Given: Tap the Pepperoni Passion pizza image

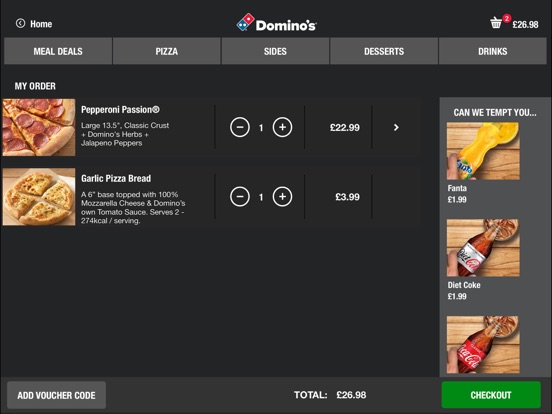Looking at the screenshot, I should coord(39,127).
